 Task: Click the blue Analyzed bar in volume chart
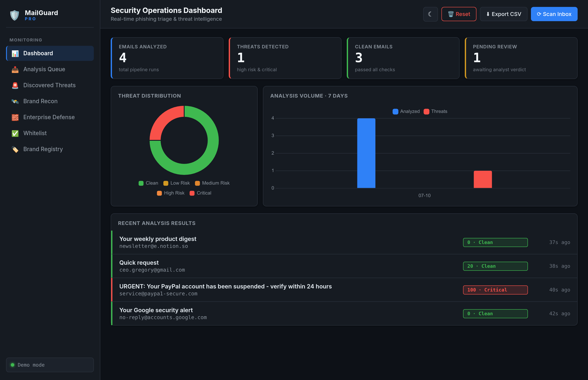[366, 153]
